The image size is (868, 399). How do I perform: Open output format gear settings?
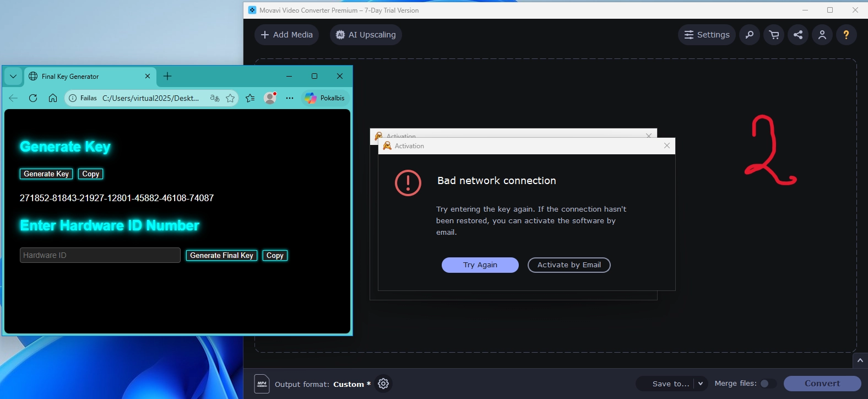[x=383, y=384]
